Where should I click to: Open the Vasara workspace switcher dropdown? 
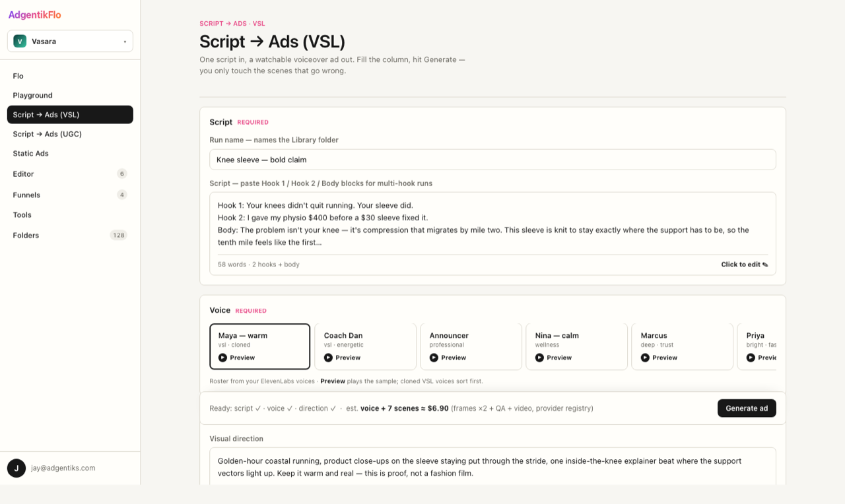point(70,41)
